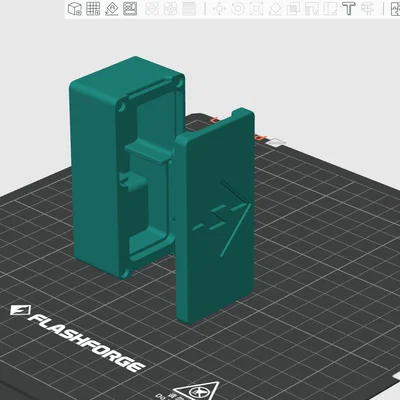Select the Text shape T tool
The width and height of the screenshot is (400, 400).
click(x=349, y=9)
